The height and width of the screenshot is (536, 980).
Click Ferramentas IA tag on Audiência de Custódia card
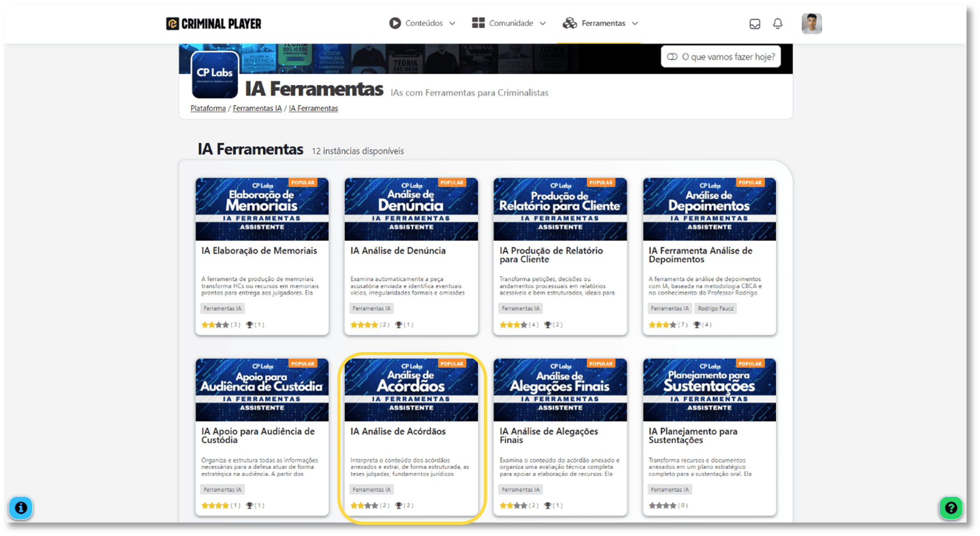(x=222, y=490)
